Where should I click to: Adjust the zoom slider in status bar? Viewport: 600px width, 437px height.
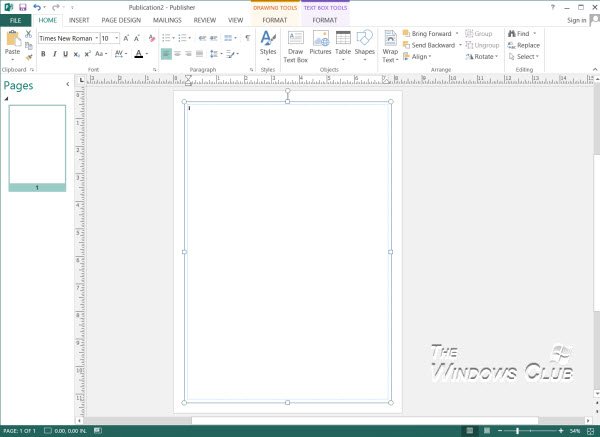(517, 431)
